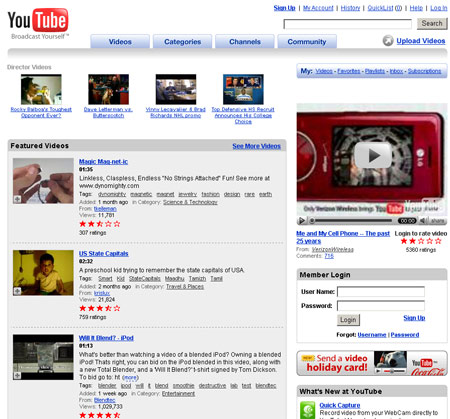This screenshot has height=419, width=450.
Task: Click the video holiday card banner
Action: (372, 363)
